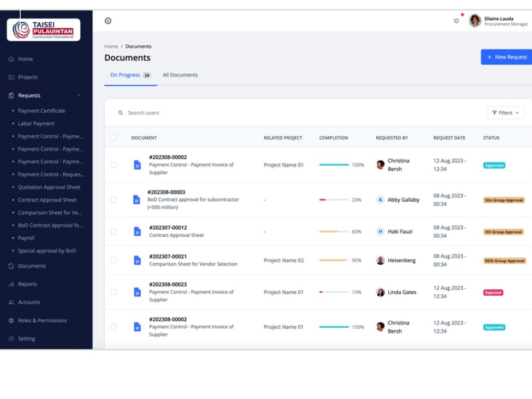The height and width of the screenshot is (399, 532).
Task: Click the search magnifier icon
Action: (120, 113)
